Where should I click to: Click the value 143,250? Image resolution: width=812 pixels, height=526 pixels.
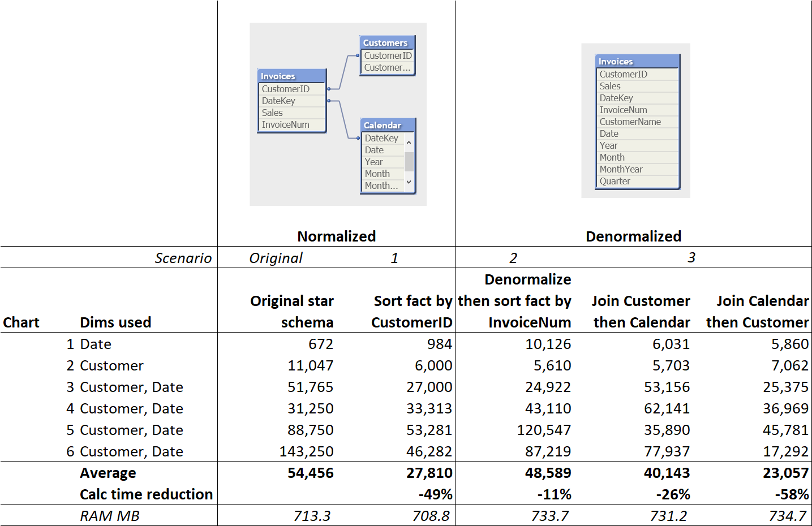tap(306, 451)
